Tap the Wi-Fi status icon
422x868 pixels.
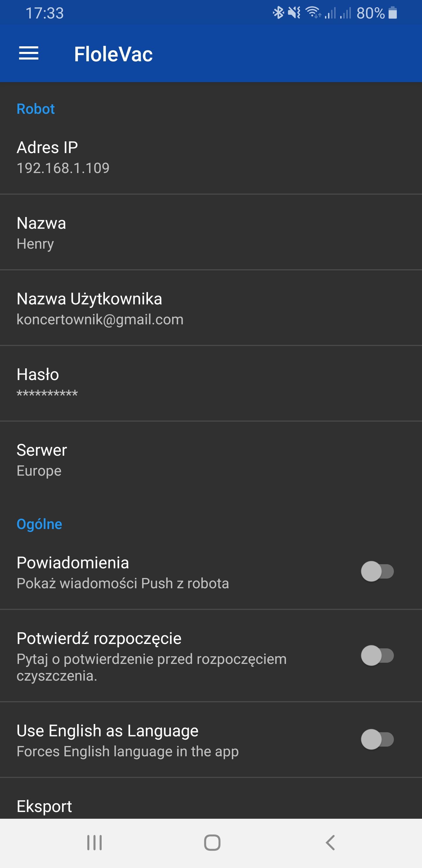[313, 13]
